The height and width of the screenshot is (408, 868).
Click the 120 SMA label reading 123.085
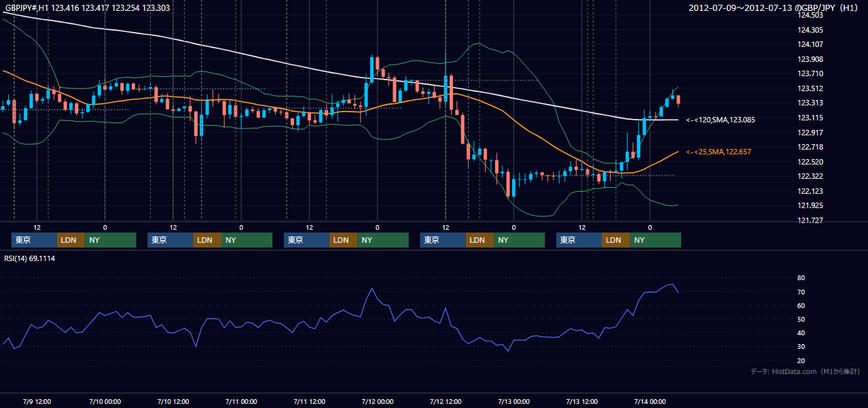(721, 120)
